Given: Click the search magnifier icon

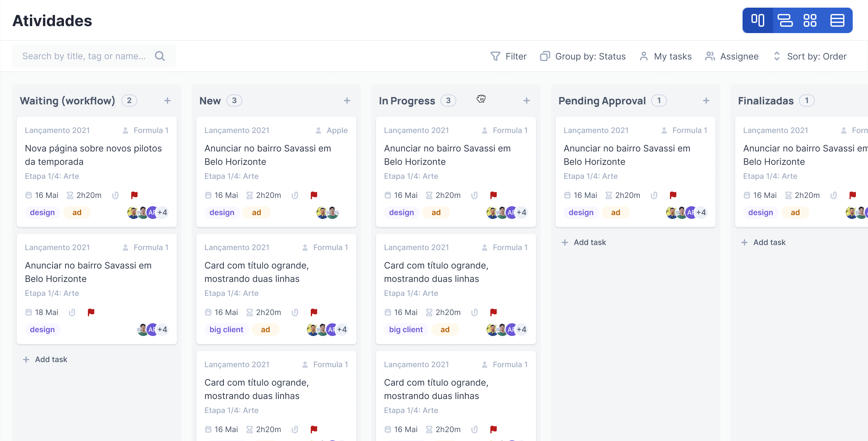Looking at the screenshot, I should pos(160,56).
